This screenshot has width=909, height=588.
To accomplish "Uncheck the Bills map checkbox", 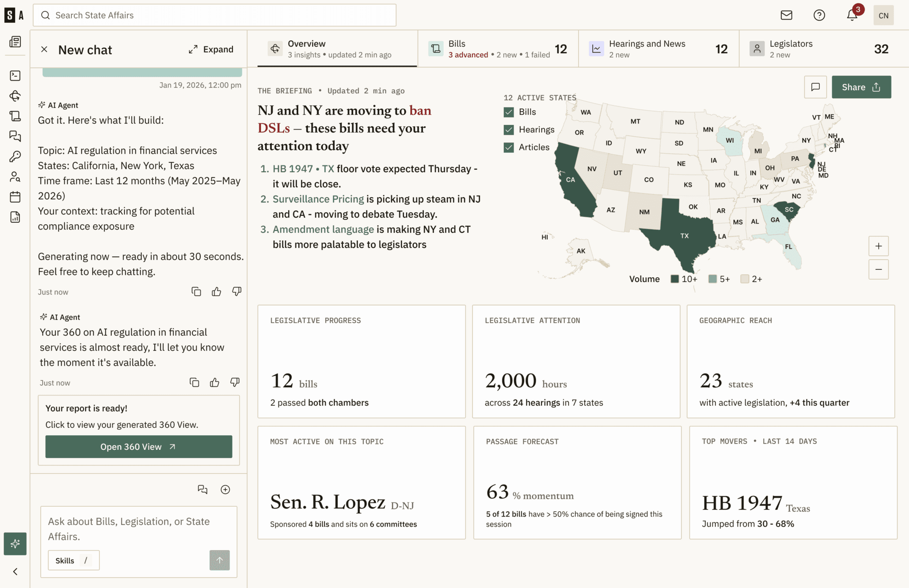I will coord(509,112).
